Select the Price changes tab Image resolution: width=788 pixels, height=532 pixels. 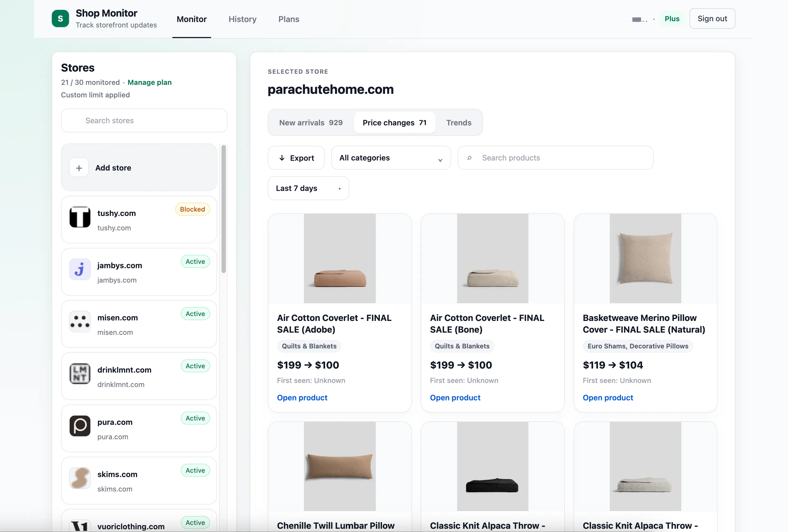point(394,123)
